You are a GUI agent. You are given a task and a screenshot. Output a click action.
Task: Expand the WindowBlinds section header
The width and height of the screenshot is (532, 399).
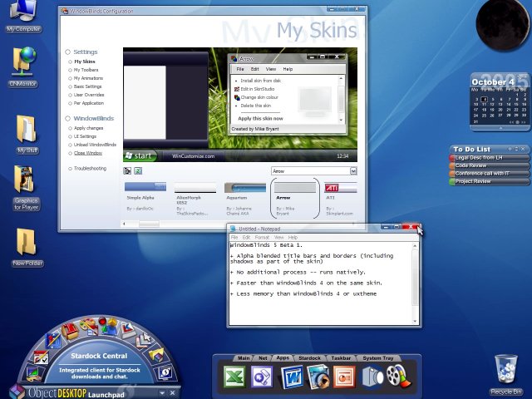[93, 119]
